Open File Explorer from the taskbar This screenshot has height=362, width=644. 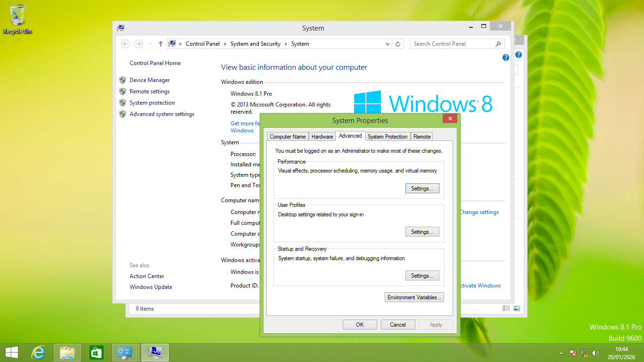point(67,353)
